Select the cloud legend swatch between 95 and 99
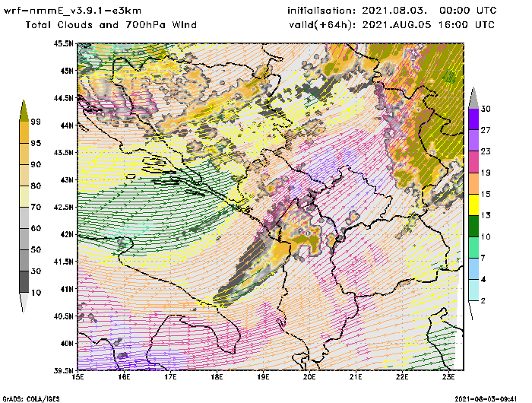This screenshot has width=532, height=403. pyautogui.click(x=24, y=132)
